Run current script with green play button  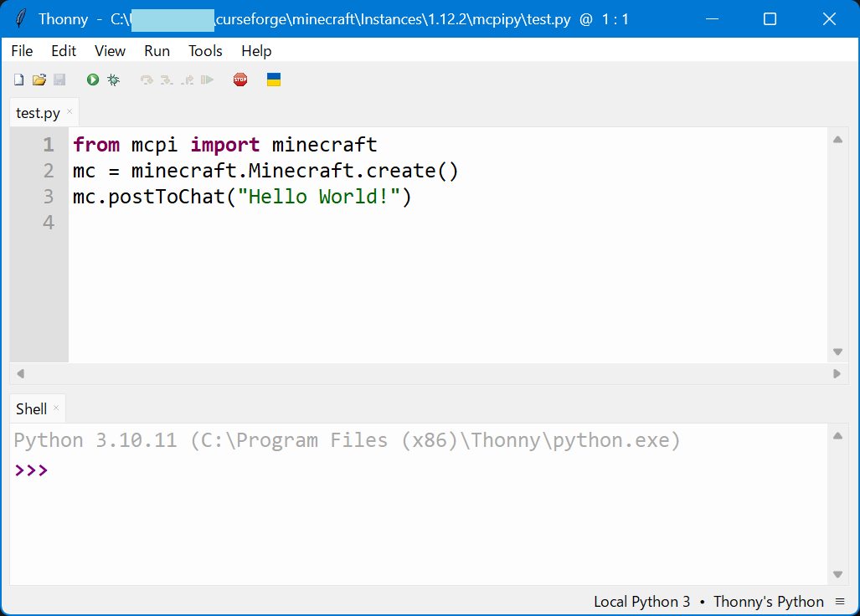pyautogui.click(x=93, y=80)
